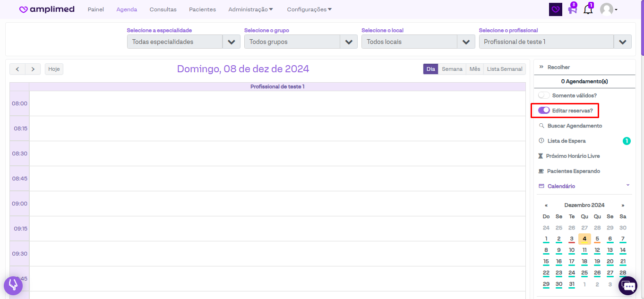This screenshot has height=299, width=644.
Task: Toggle the Somente válidos switch
Action: 544,95
